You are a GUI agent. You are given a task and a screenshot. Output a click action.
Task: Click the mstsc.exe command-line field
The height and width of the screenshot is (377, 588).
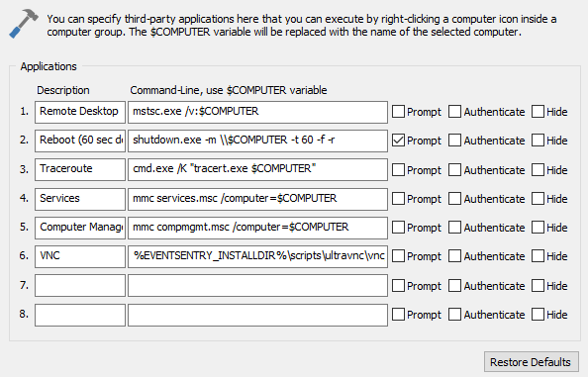pyautogui.click(x=257, y=112)
